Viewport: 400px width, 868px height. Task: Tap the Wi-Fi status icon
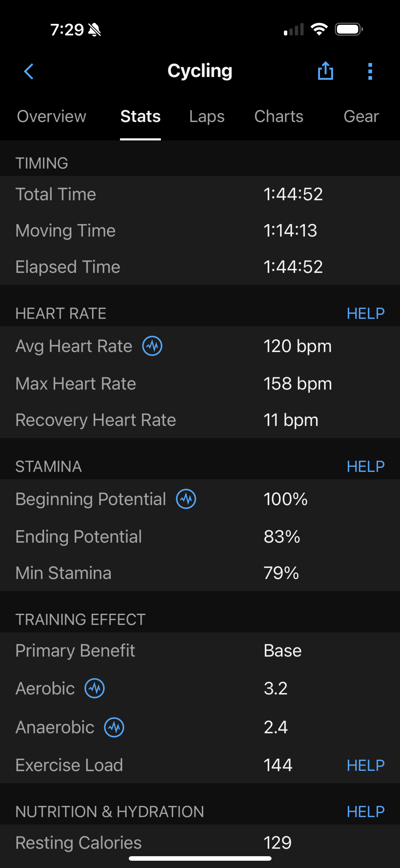(319, 29)
